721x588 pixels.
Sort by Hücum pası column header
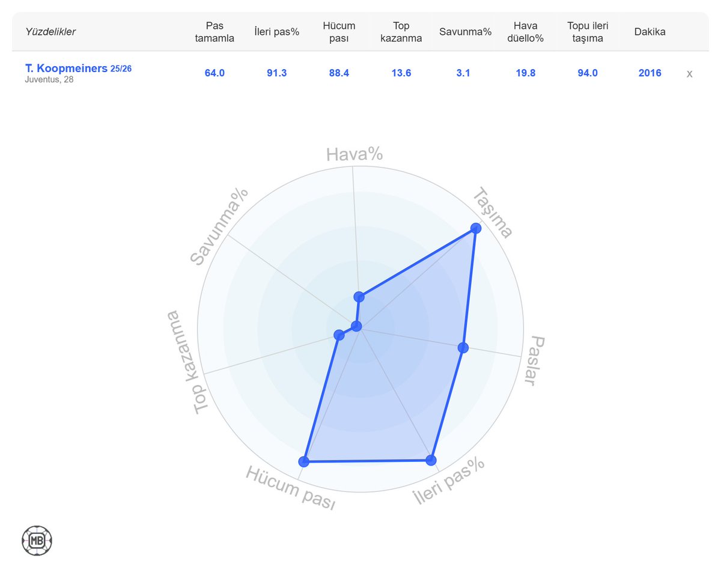click(339, 32)
